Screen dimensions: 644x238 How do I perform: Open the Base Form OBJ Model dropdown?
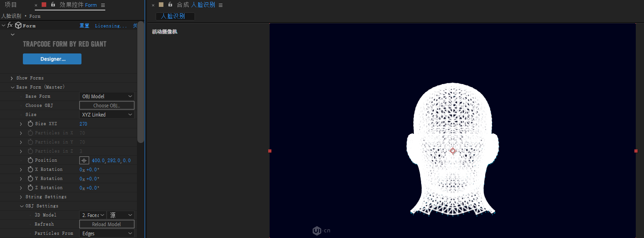pyautogui.click(x=107, y=96)
